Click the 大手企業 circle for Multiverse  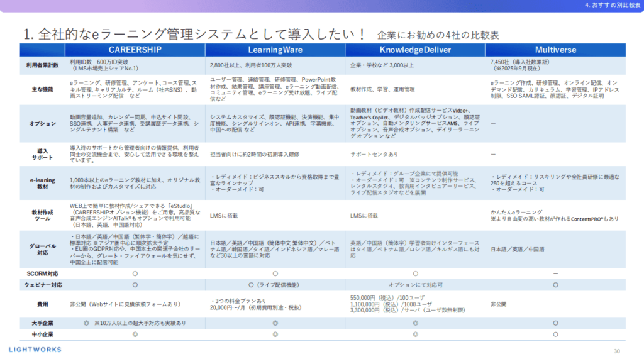555,323
